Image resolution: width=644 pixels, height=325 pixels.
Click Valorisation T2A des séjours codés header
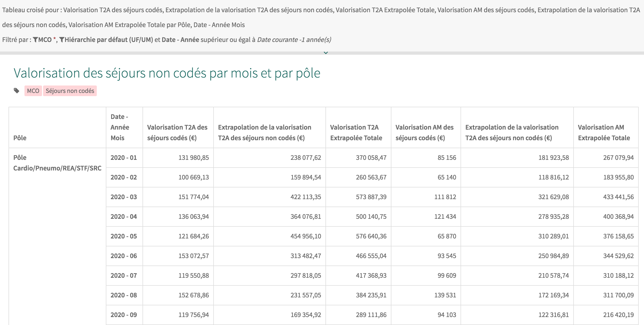177,132
